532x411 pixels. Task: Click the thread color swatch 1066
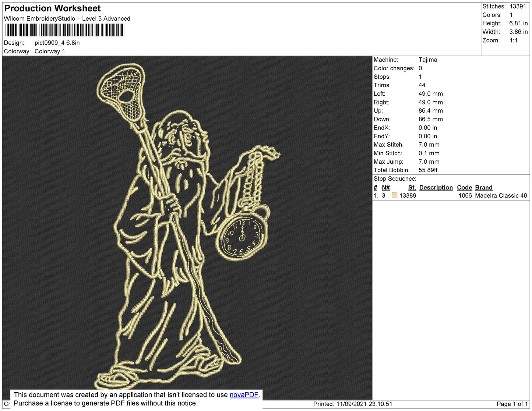[395, 195]
